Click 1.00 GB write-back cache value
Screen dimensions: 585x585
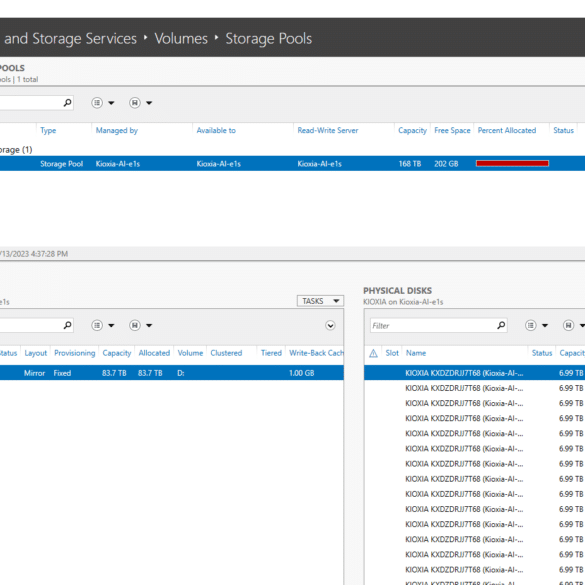(x=301, y=373)
